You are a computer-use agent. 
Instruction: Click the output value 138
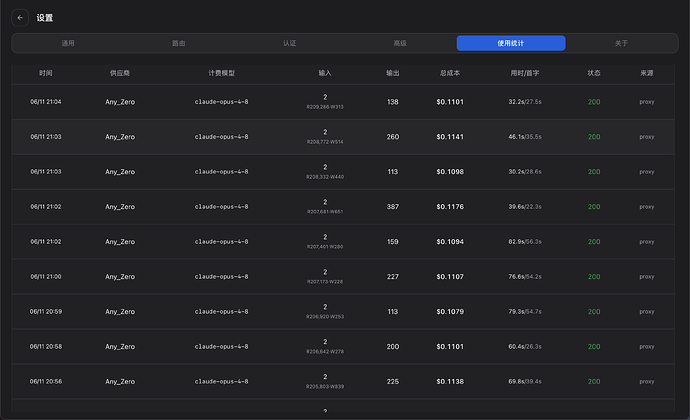pyautogui.click(x=393, y=102)
